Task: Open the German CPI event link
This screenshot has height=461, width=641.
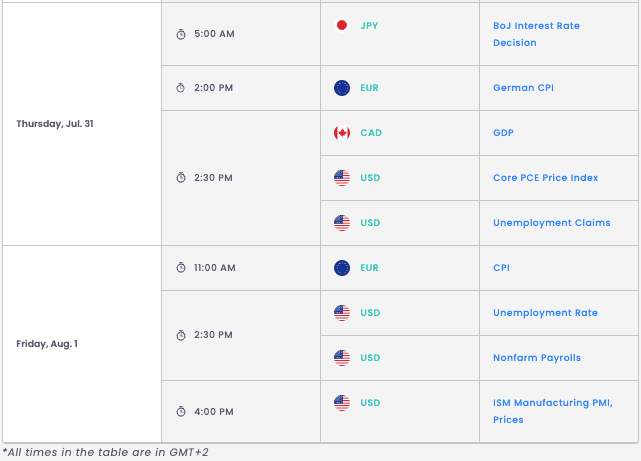Action: pyautogui.click(x=523, y=88)
